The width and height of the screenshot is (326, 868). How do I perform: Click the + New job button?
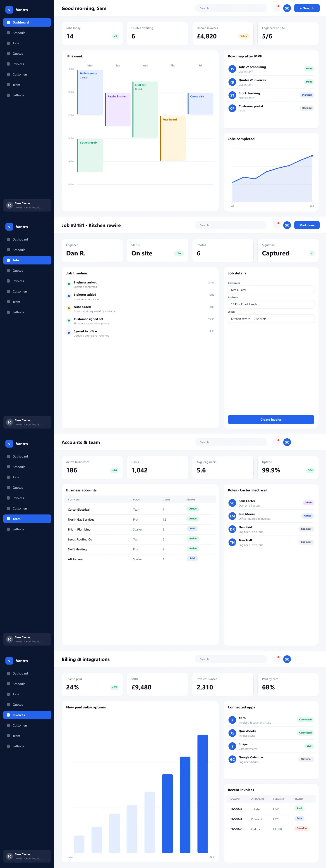tap(307, 8)
